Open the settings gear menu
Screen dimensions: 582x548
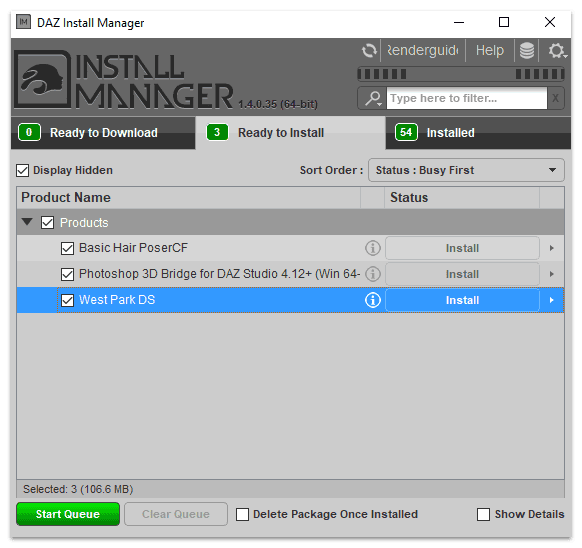[x=557, y=50]
